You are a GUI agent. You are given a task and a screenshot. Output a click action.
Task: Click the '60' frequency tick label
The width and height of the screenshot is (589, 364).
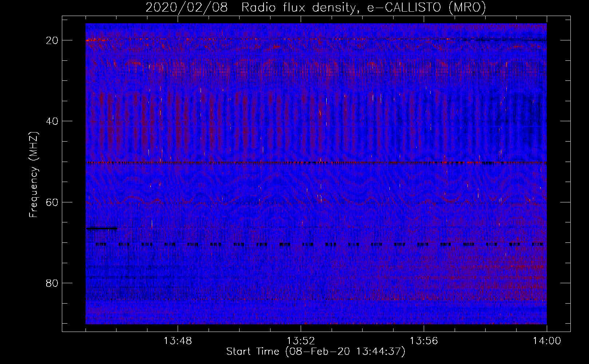pos(52,202)
